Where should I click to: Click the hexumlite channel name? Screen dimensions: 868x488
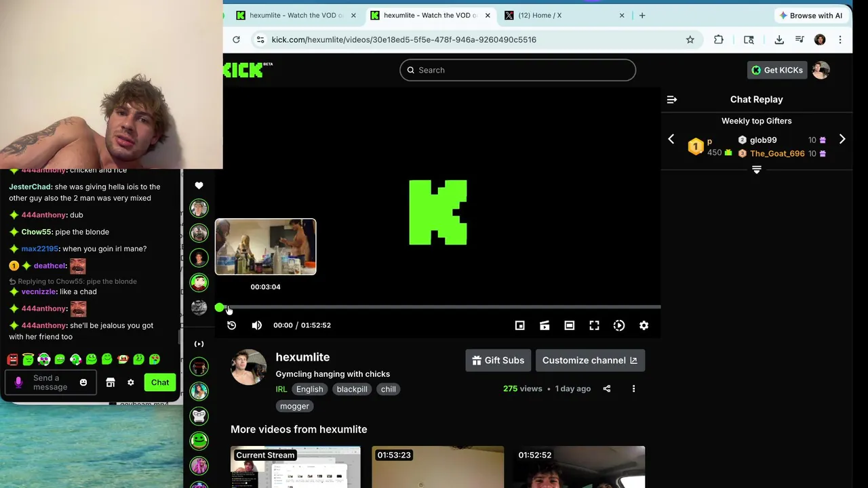(x=302, y=357)
